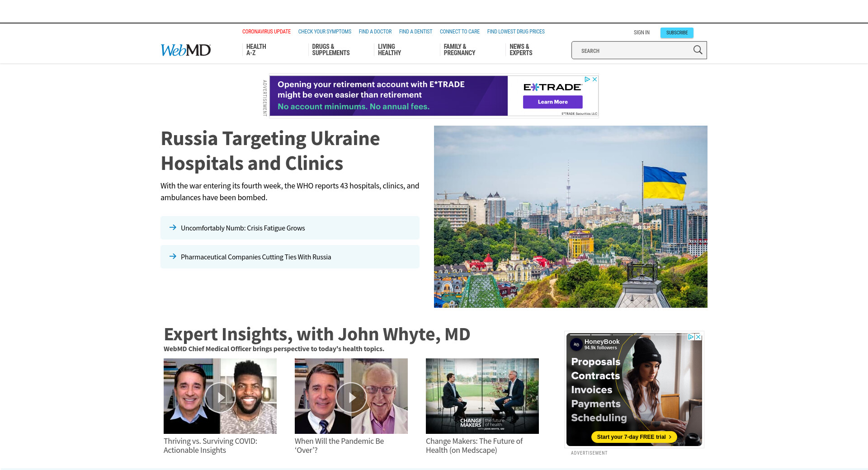The image size is (868, 470).
Task: Open the News & Experts menu
Action: click(521, 50)
